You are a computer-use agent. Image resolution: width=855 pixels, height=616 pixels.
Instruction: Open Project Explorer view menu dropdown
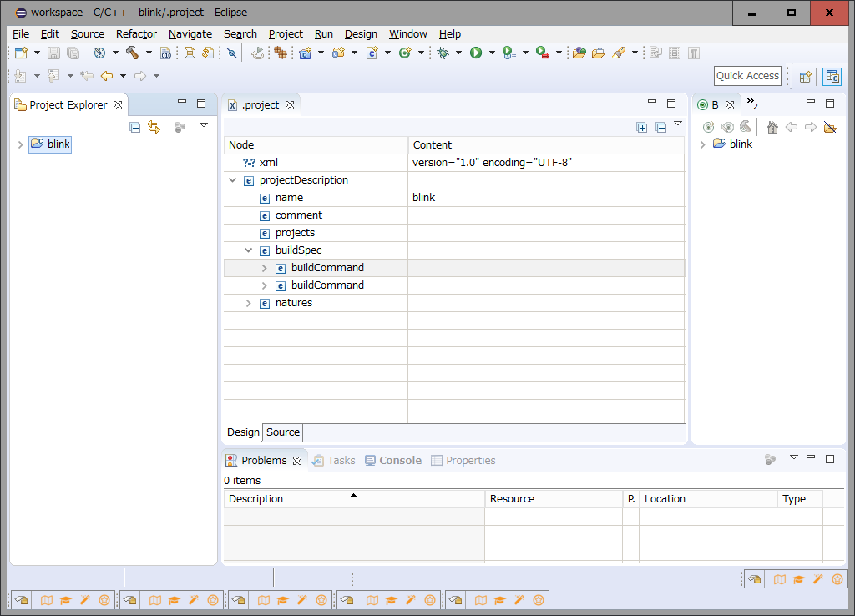pos(204,125)
